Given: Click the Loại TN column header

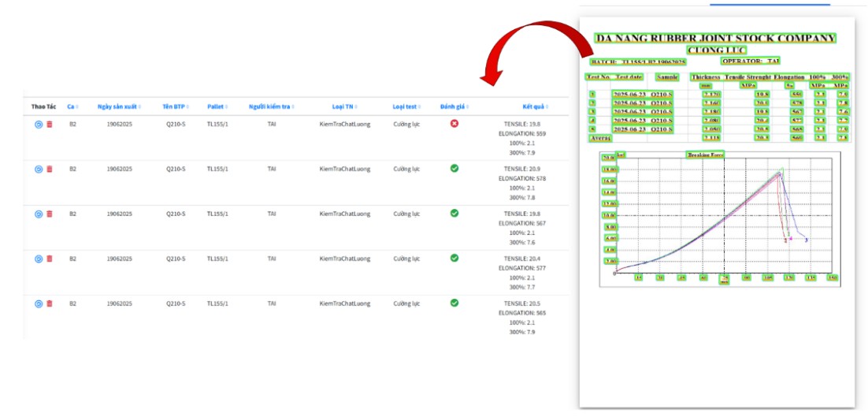Looking at the screenshot, I should pos(343,106).
